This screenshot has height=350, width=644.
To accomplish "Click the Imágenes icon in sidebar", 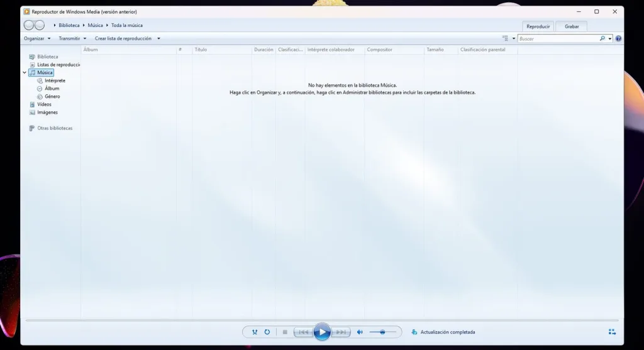I will (x=32, y=112).
